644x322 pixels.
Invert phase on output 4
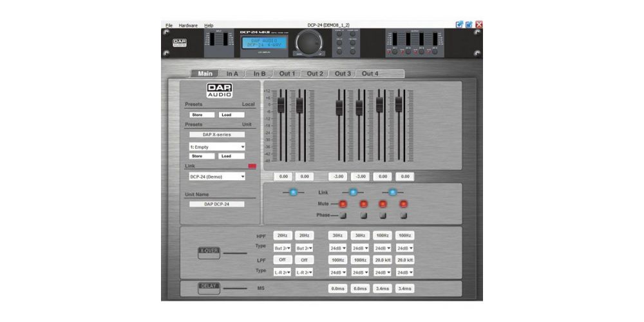(403, 215)
